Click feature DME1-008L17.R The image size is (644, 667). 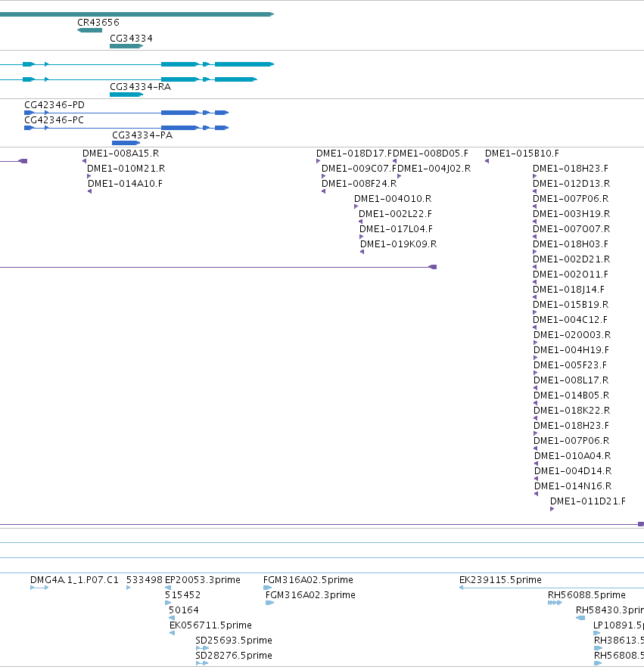pyautogui.click(x=571, y=380)
